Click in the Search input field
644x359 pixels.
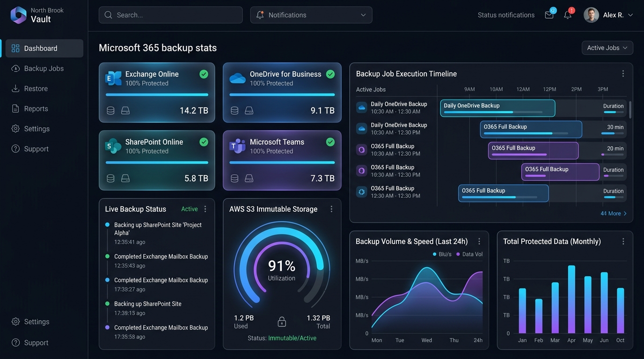(x=171, y=15)
